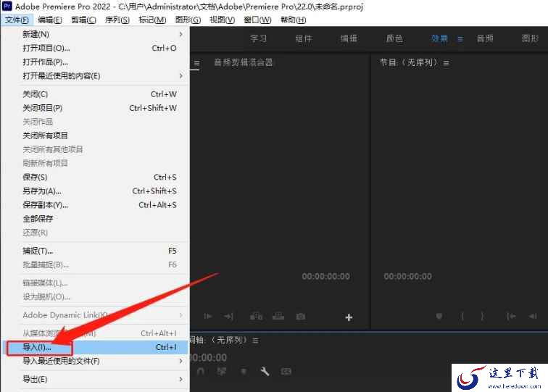Image resolution: width=548 pixels, height=392 pixels.
Task: Switch to the 编辑 workspace tab
Action: 349,38
